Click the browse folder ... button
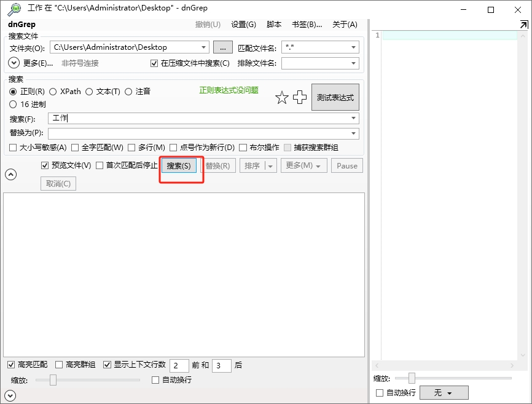 222,47
